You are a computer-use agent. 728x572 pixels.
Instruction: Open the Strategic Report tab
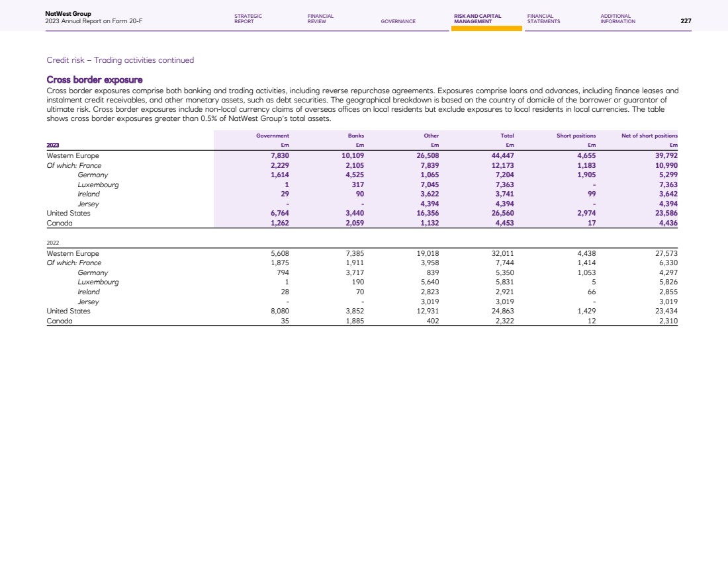[248, 19]
